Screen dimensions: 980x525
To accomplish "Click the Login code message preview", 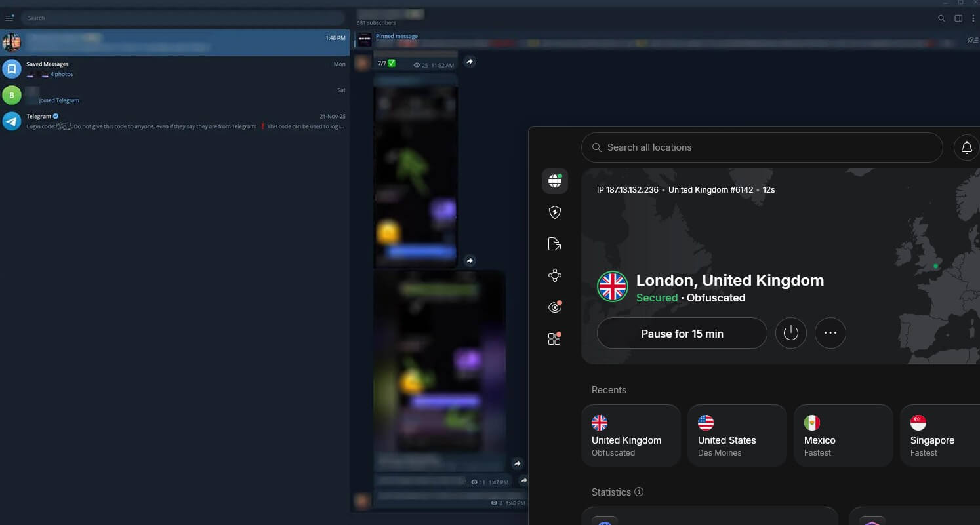I will pyautogui.click(x=185, y=126).
